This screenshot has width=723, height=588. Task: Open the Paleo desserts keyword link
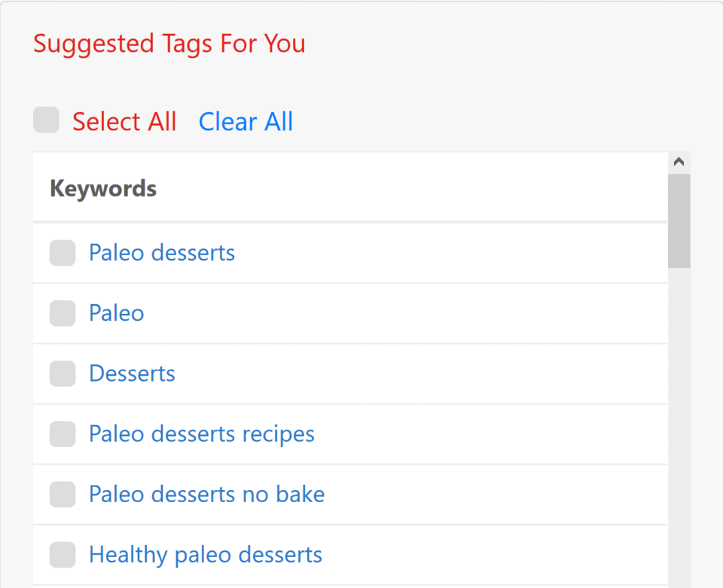(161, 253)
